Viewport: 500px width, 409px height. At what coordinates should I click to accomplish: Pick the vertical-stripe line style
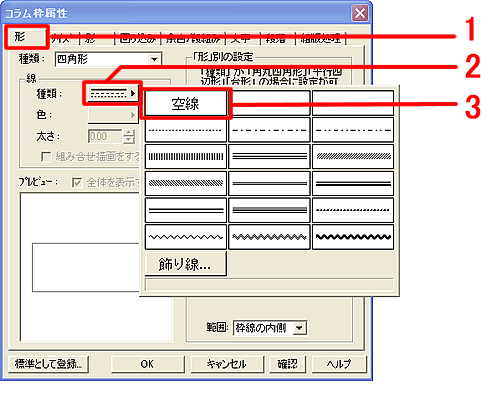[x=186, y=157]
